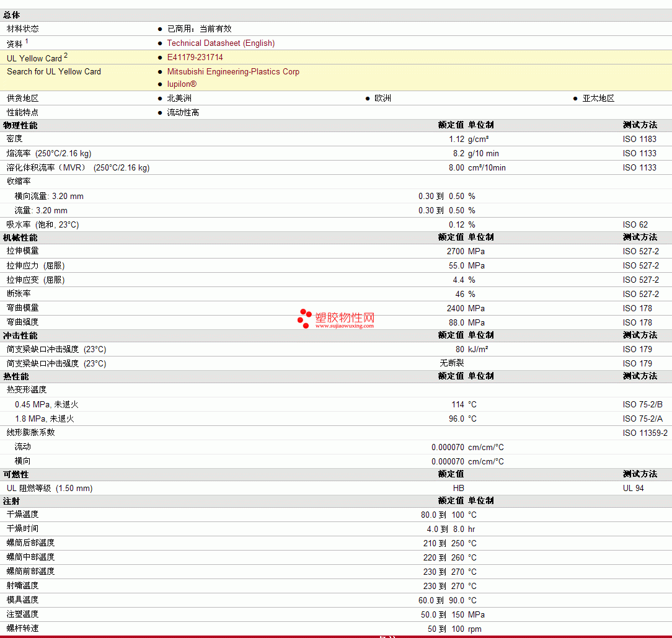The image size is (672, 638).
Task: Click Mitsubishi Engineering-Plastics Corp link
Action: click(233, 71)
